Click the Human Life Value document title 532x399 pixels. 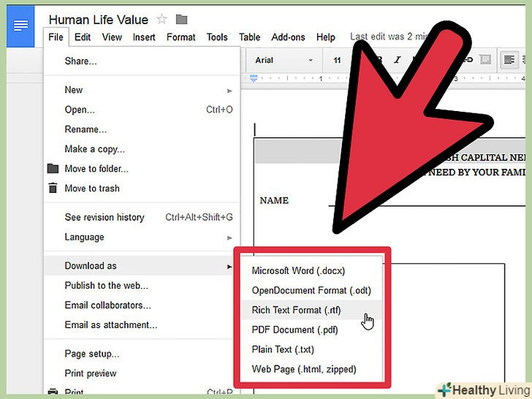point(99,20)
